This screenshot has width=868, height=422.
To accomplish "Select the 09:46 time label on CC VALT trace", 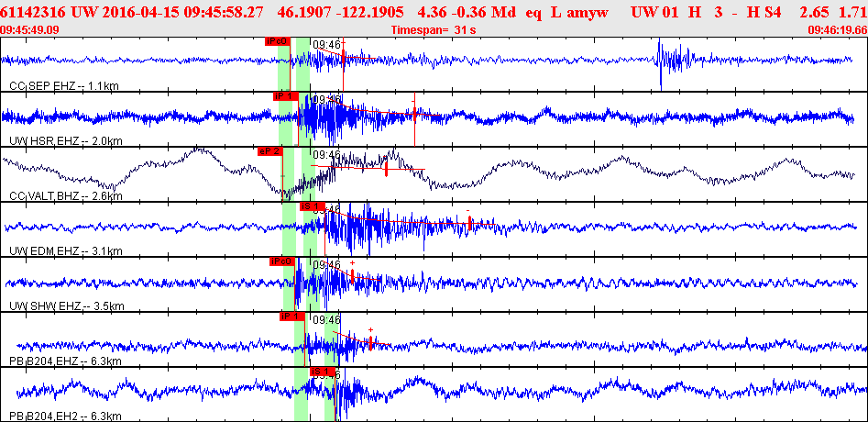I will coord(326,154).
